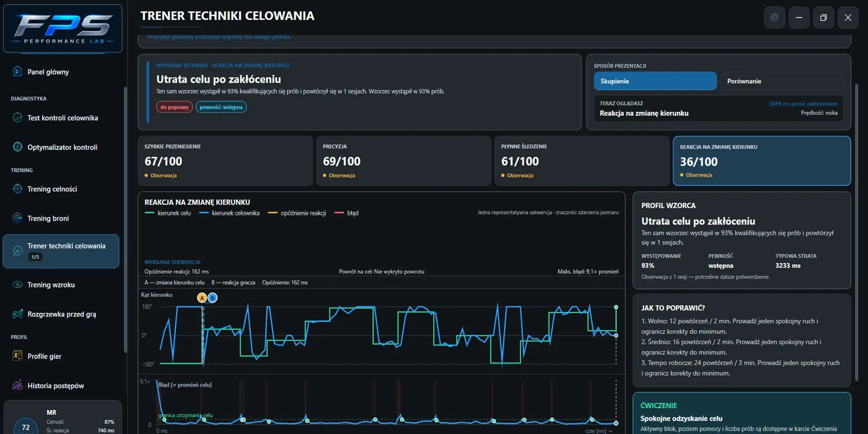Click the Trening wzroku eye icon
868x434 pixels.
click(x=17, y=284)
